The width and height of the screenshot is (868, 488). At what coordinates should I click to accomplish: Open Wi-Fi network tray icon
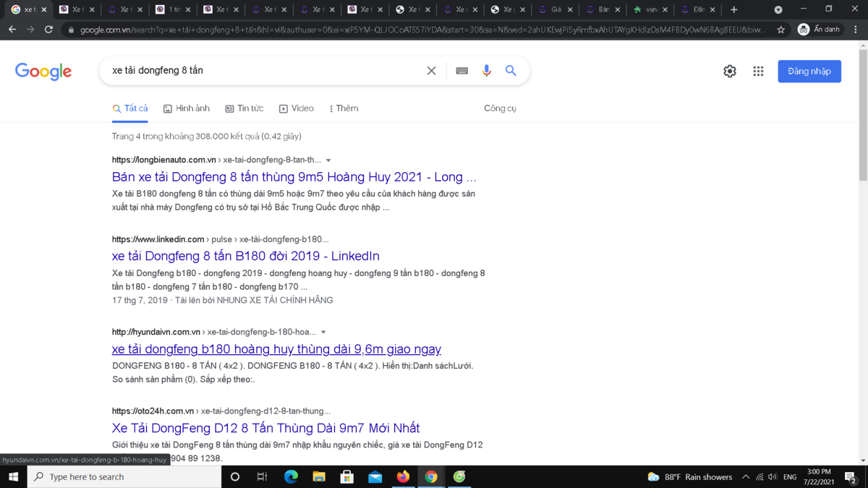(x=759, y=477)
